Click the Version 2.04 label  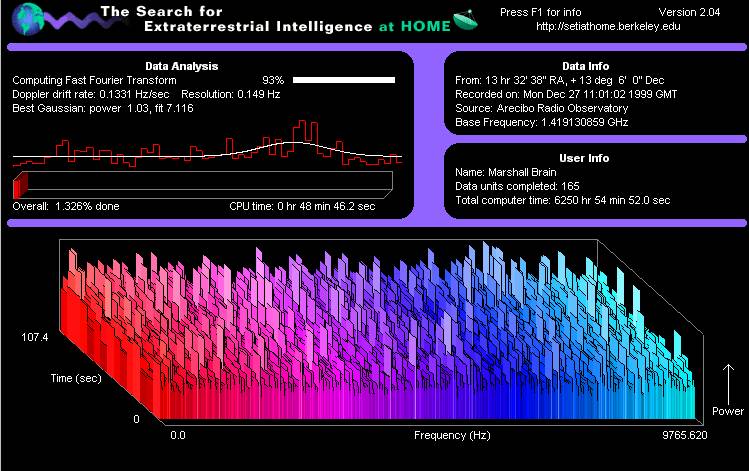689,12
